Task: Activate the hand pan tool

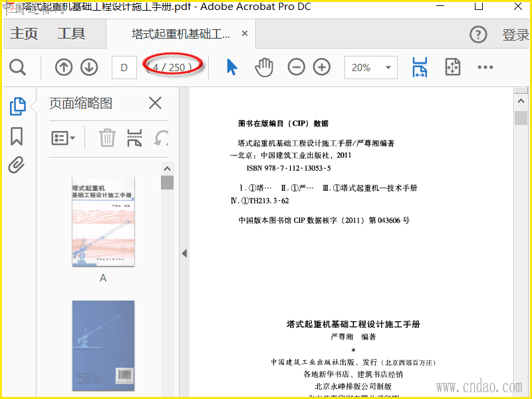Action: pos(264,67)
